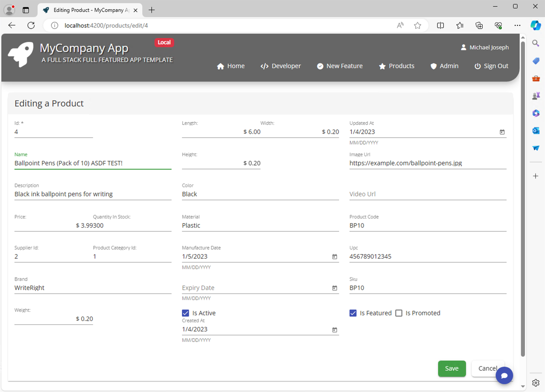Check the Is Promoted checkbox
Screen dimensions: 545x392
(399, 313)
